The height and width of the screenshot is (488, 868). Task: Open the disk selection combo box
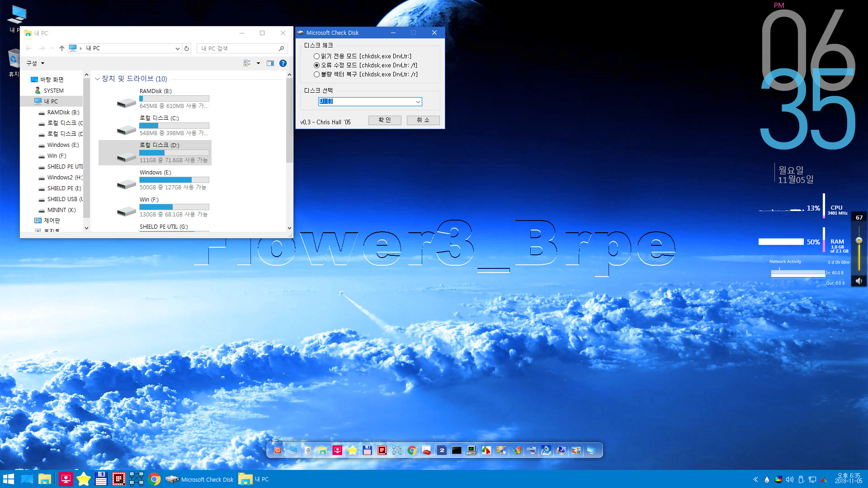pos(370,102)
